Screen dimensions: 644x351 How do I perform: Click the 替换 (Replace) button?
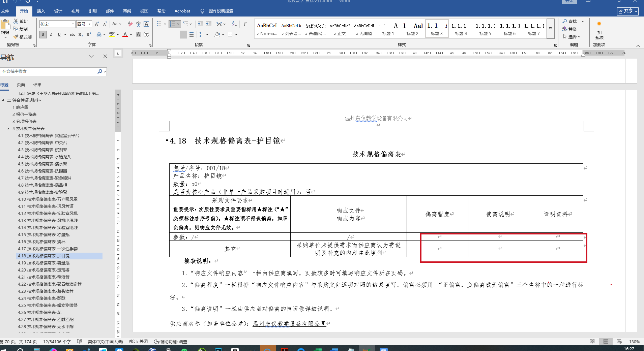click(x=569, y=29)
